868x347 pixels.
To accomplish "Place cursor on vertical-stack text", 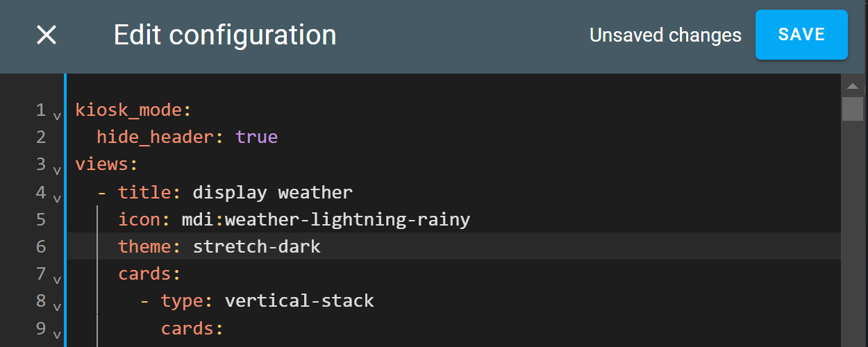I will coord(300,301).
